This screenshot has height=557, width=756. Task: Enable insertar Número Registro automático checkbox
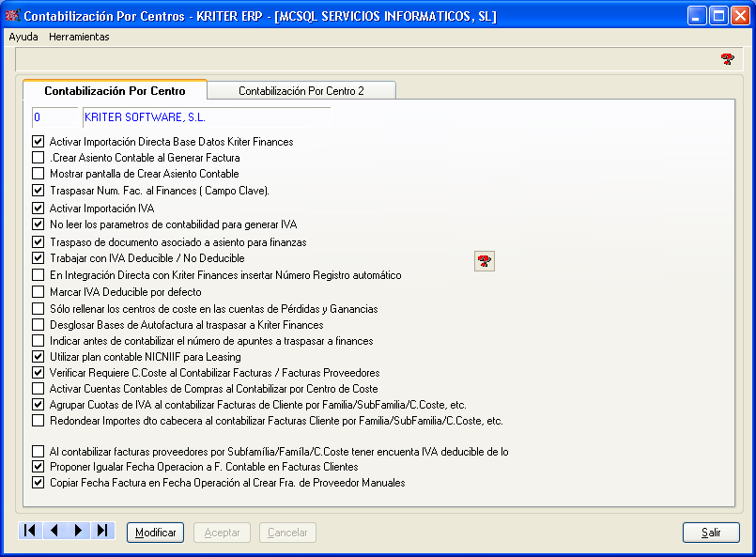click(39, 275)
